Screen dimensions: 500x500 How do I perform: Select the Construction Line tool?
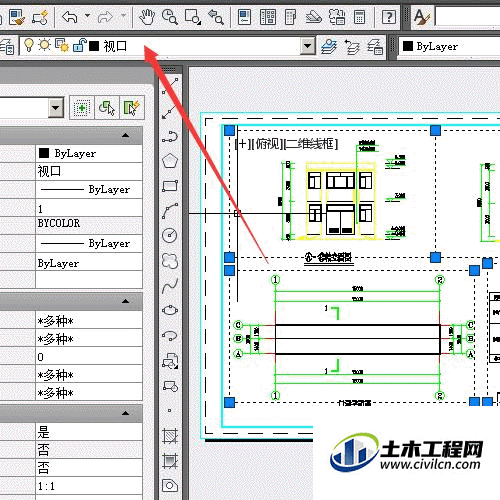[170, 111]
